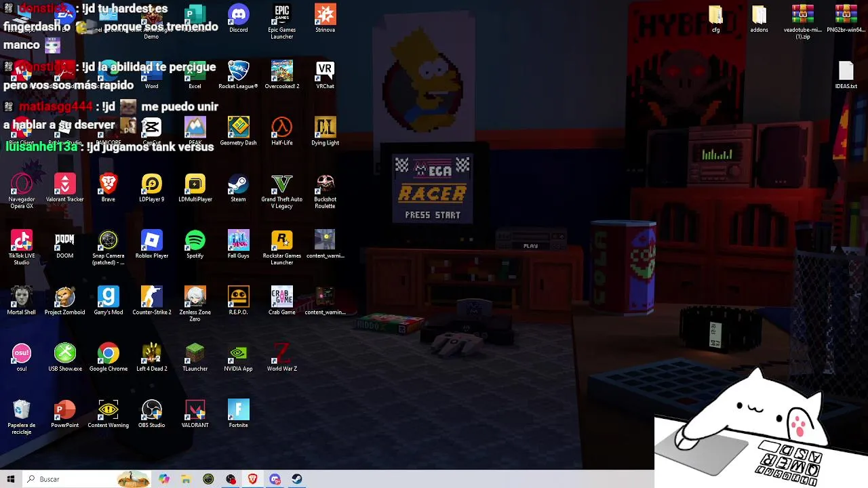868x488 pixels.
Task: Launch Rocket League from the desktop
Action: [x=238, y=75]
